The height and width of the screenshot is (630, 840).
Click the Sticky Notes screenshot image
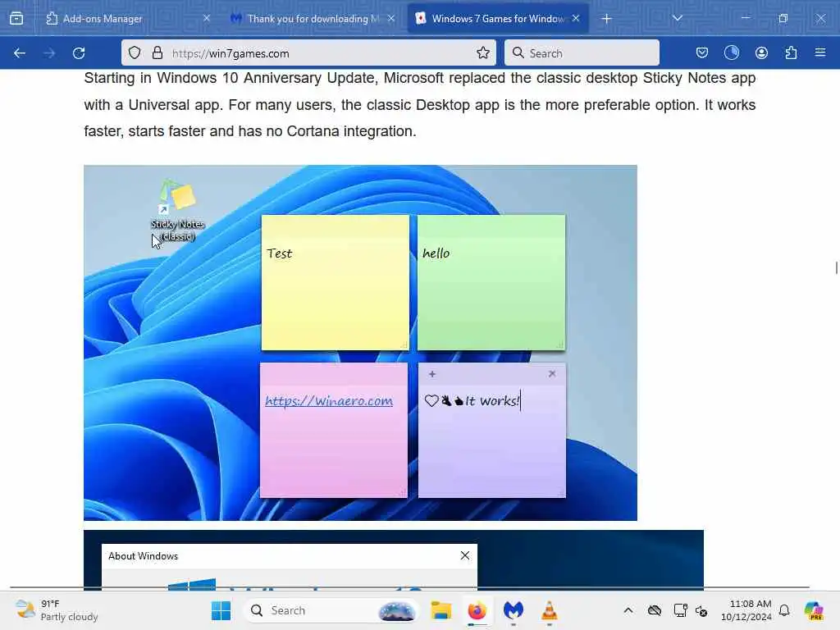(x=361, y=343)
